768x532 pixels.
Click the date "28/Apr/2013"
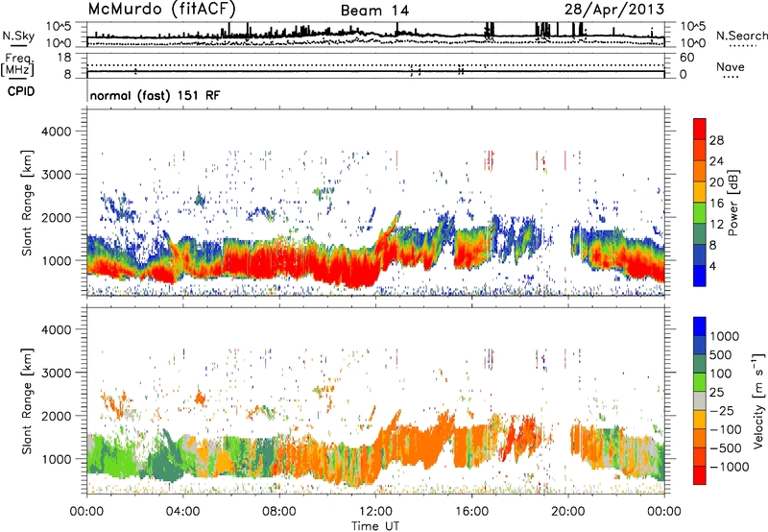point(614,9)
